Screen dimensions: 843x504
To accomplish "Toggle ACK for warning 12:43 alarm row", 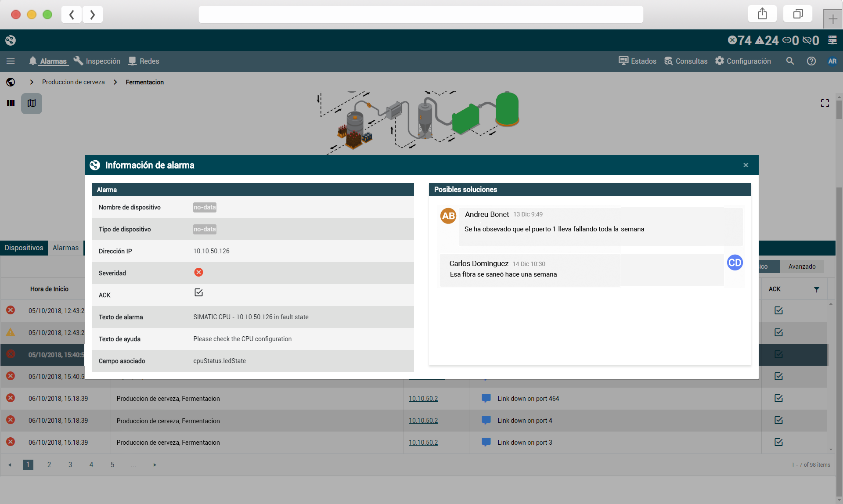I will coord(778,332).
